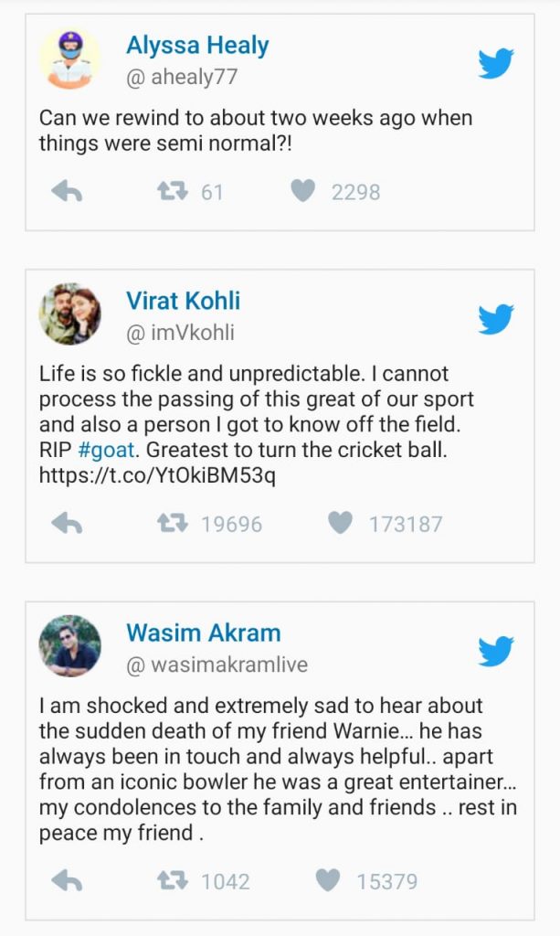560x936 pixels.
Task: Like Virat Kohli's tweet
Action: coord(340,524)
